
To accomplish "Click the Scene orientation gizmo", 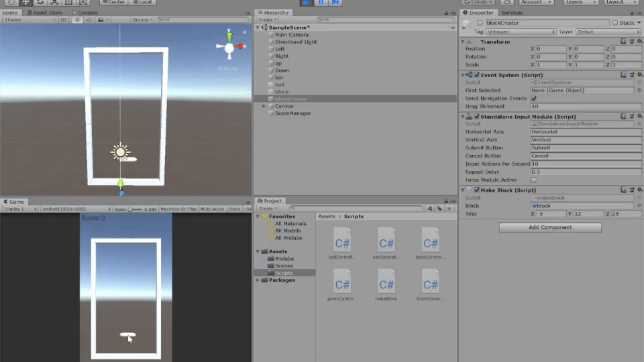I will pos(229,47).
